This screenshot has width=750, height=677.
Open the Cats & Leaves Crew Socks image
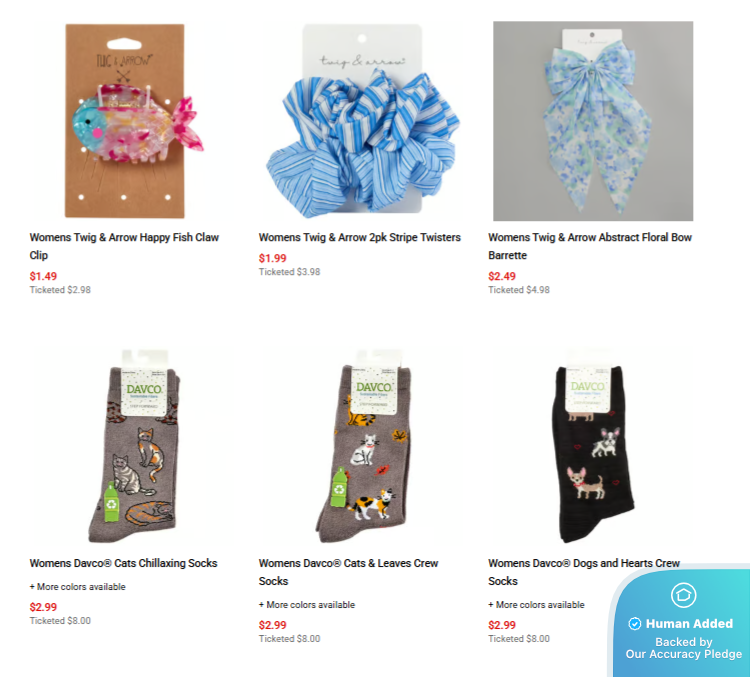(x=364, y=446)
